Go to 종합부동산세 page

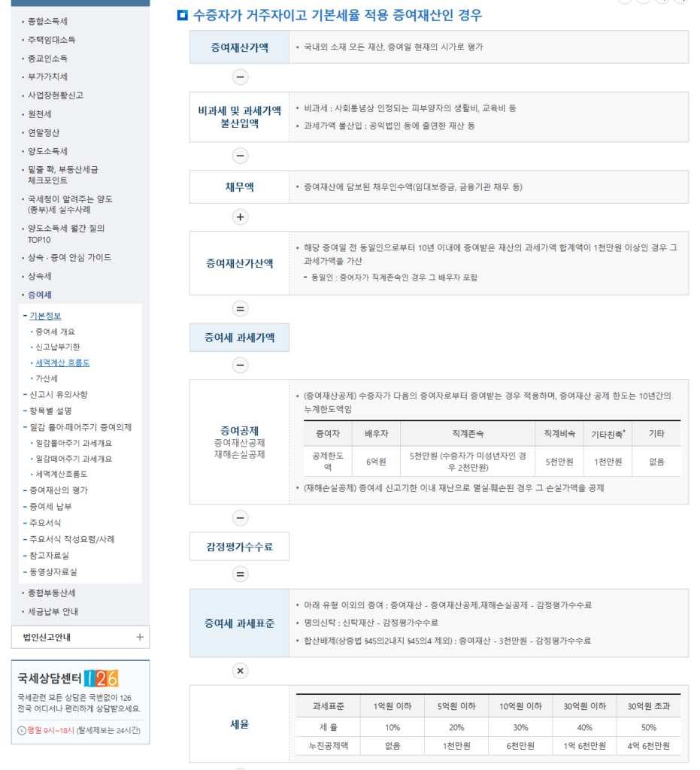(x=52, y=593)
